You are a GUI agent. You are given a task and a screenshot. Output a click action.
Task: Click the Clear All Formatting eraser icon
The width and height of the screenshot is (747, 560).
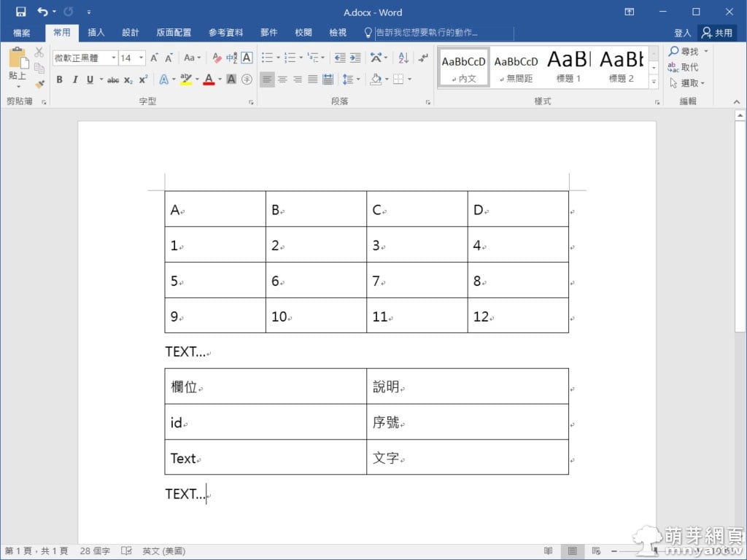click(217, 58)
